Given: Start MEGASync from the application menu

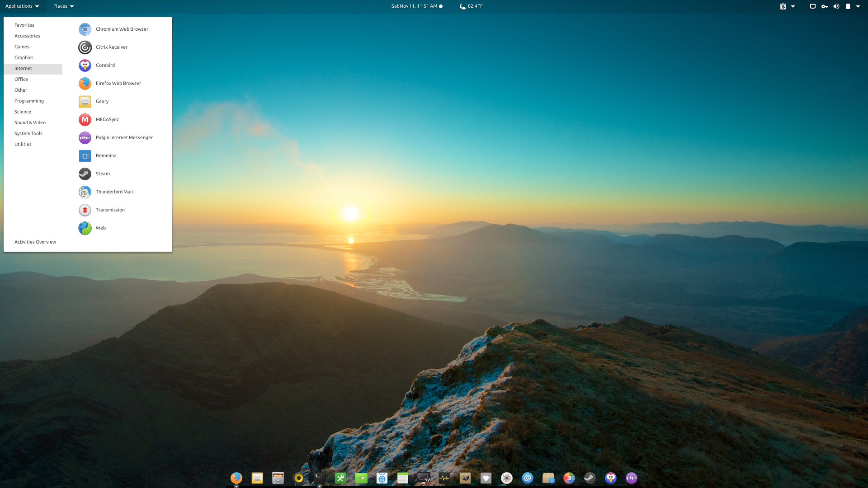Looking at the screenshot, I should pos(107,119).
